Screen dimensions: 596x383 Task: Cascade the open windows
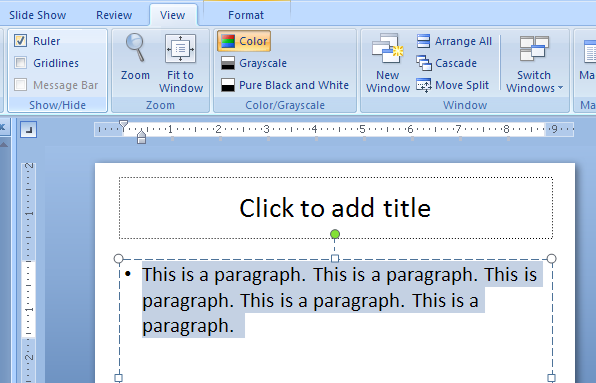point(447,63)
